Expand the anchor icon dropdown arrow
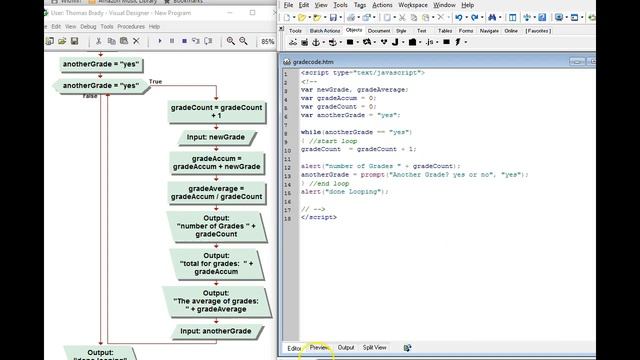Viewport: 640px width, 360px height. coord(324,42)
